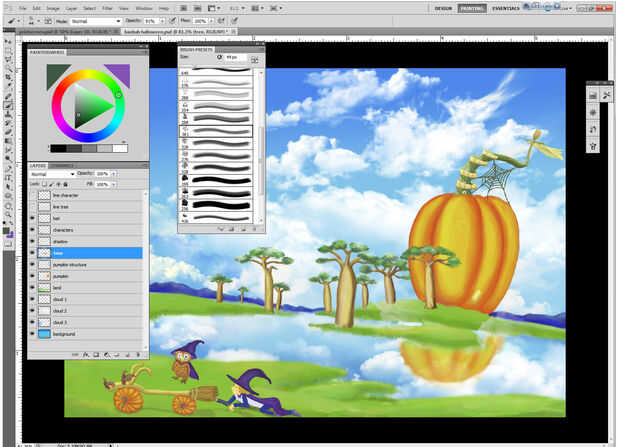This screenshot has width=620, height=447.
Task: Open options bar Flow slider arrow
Action: [x=212, y=21]
